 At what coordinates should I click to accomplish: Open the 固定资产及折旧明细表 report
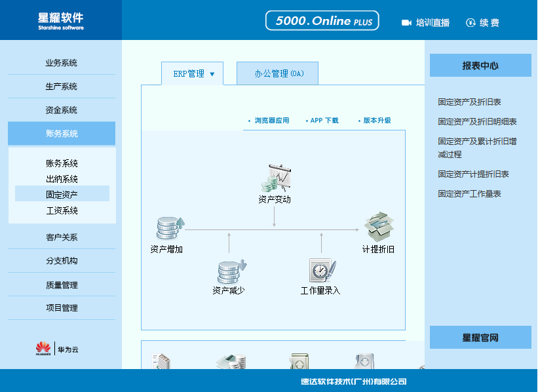tap(477, 121)
